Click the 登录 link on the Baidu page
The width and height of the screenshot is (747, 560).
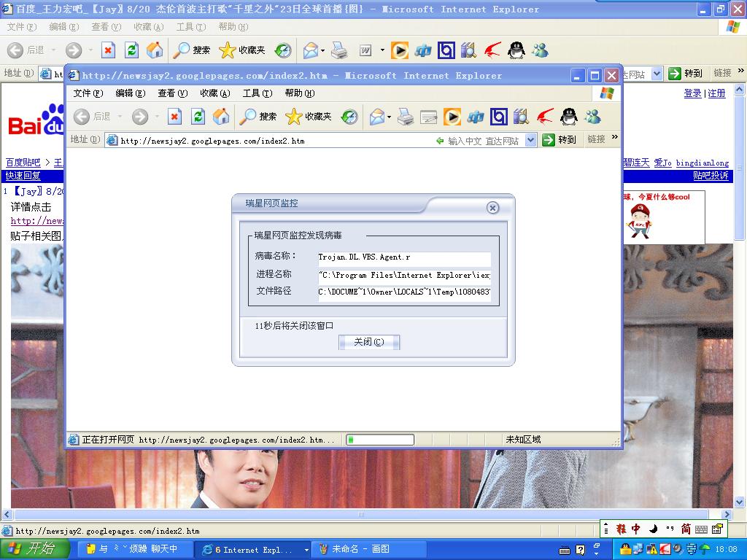click(692, 93)
